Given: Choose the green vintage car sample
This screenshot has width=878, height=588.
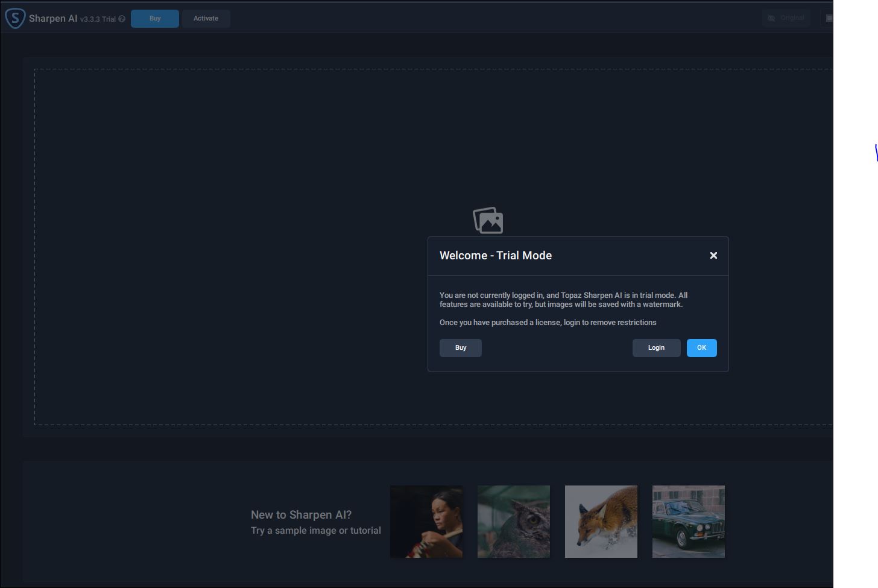Looking at the screenshot, I should click(689, 522).
